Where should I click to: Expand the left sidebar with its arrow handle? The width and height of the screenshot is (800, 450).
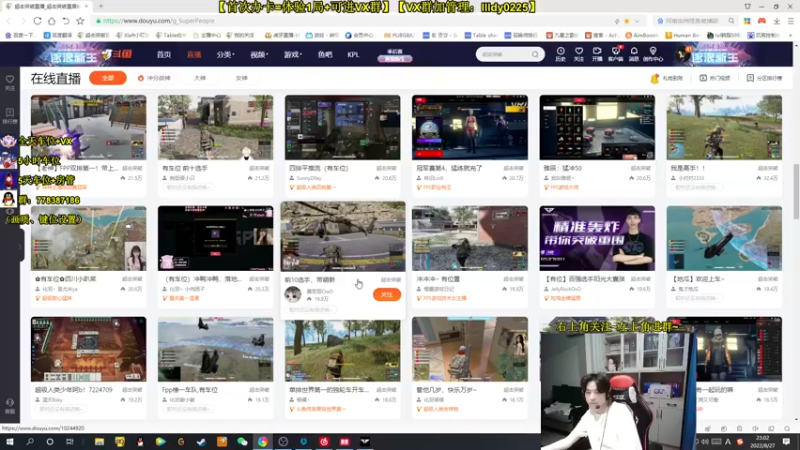point(21,246)
